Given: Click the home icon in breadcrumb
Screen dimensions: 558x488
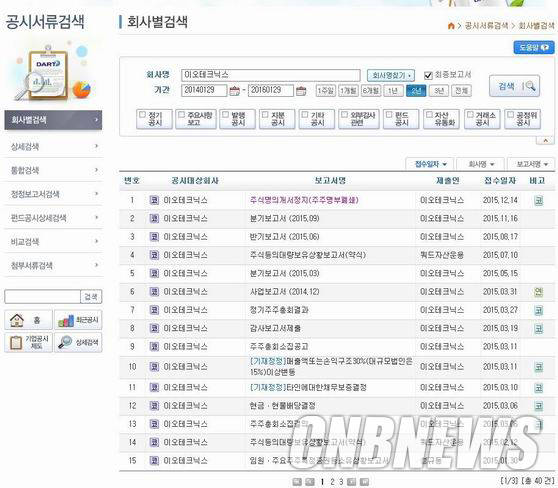Looking at the screenshot, I should (451, 26).
